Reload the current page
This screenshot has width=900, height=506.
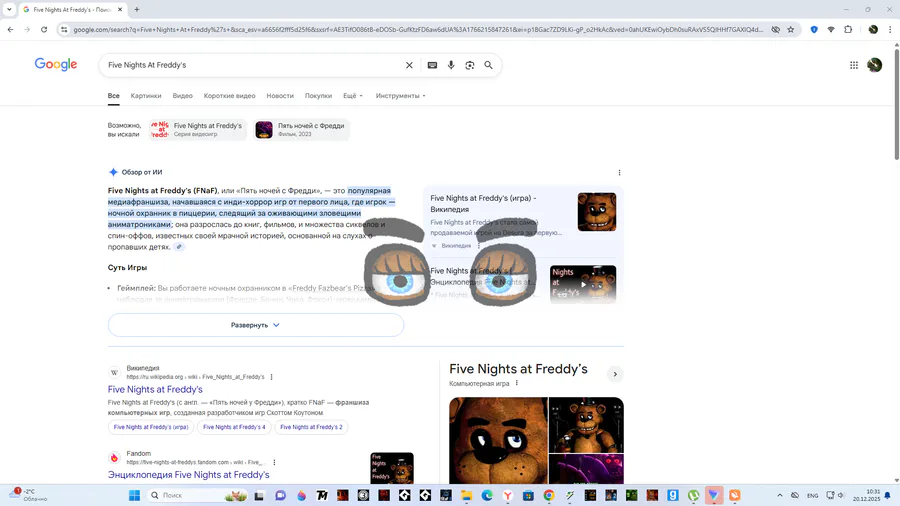44,29
